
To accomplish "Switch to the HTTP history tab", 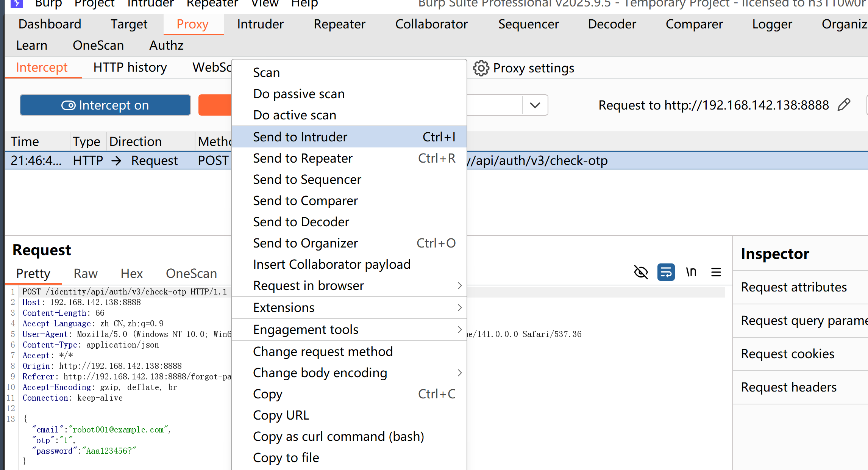I will [x=130, y=67].
